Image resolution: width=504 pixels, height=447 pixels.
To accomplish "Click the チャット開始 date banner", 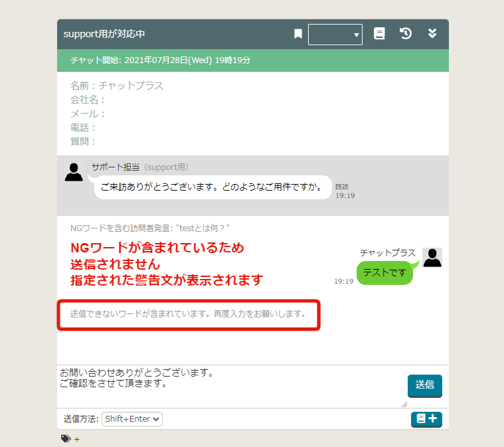I will pos(253,60).
